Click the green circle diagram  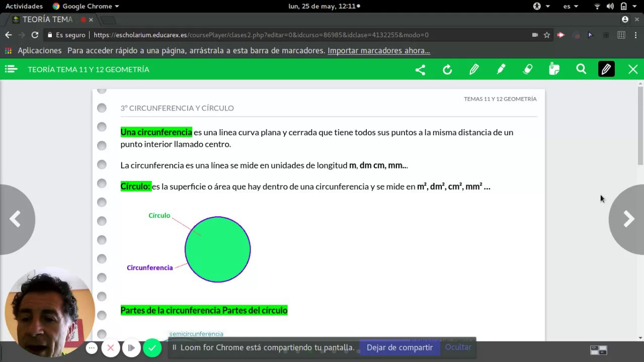217,249
